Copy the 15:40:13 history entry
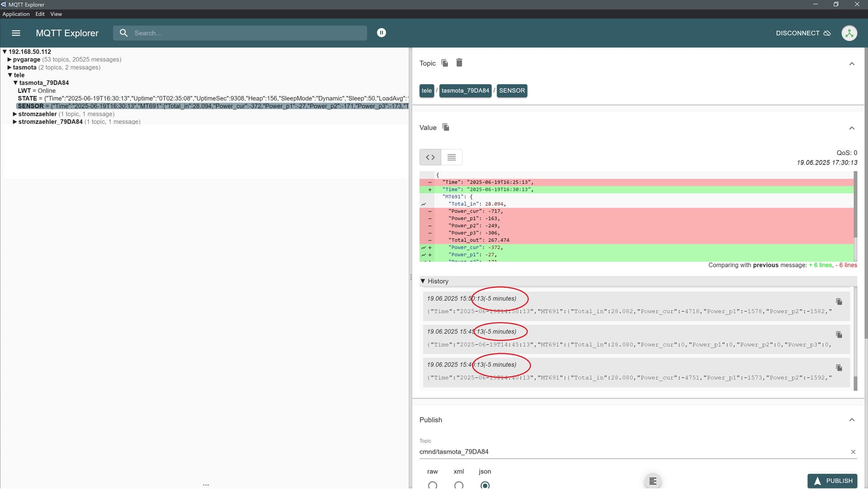Viewport: 868px width, 489px height. (839, 368)
